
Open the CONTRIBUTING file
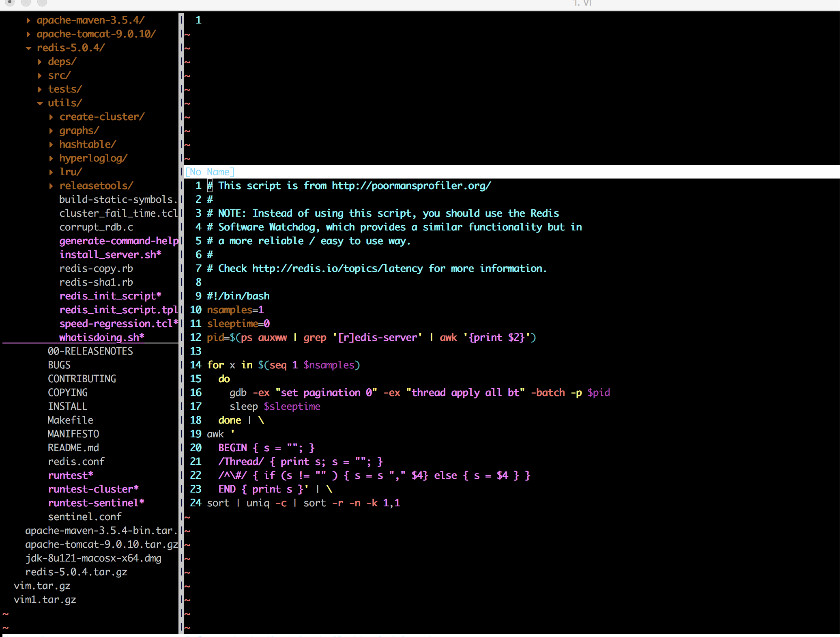point(82,379)
